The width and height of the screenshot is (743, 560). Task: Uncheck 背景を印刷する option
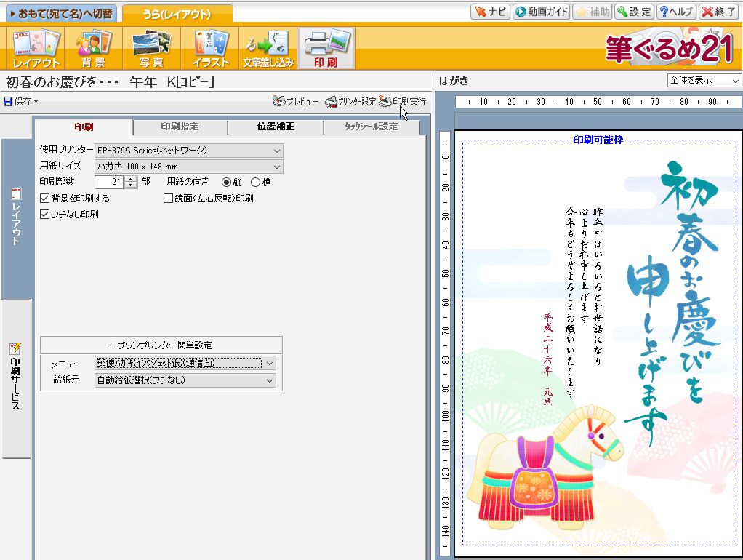[45, 198]
